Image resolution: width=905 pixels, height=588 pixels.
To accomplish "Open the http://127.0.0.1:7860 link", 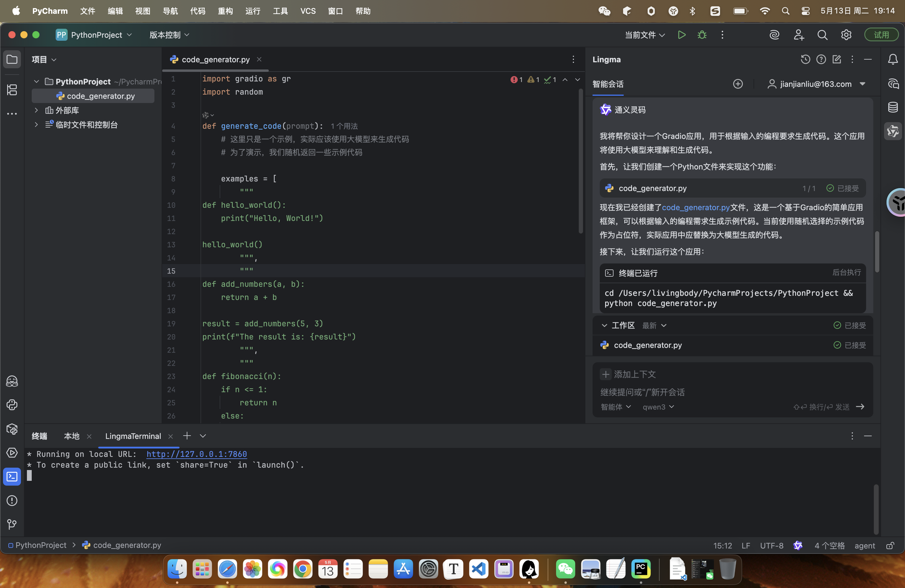I will point(197,454).
